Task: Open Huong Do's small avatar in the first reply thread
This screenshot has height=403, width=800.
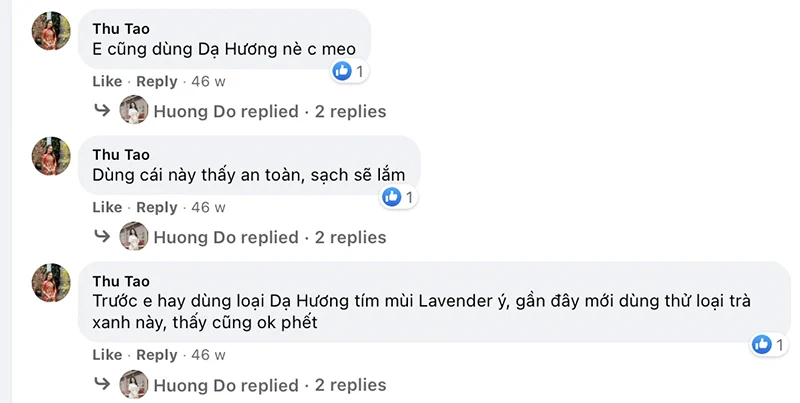Action: coord(133,111)
